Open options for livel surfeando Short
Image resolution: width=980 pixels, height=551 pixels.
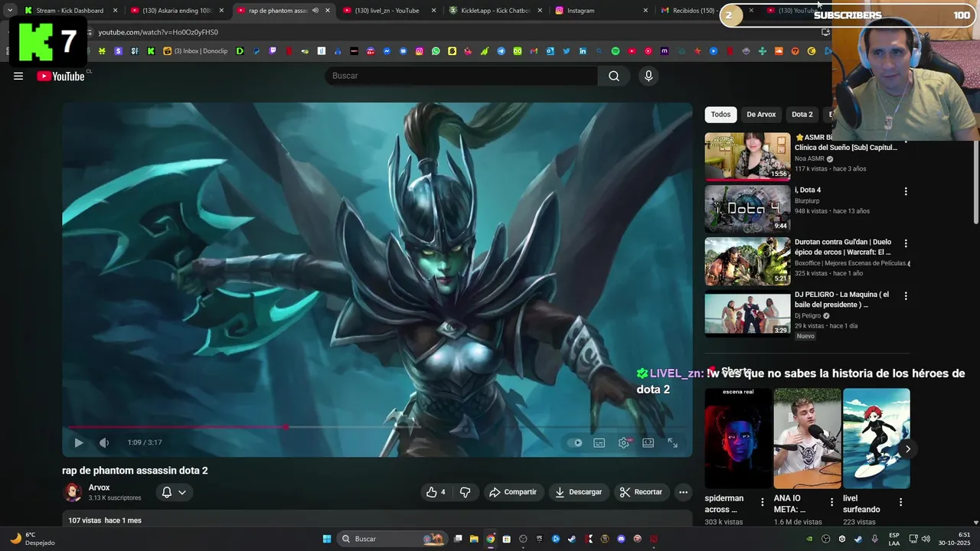(900, 503)
